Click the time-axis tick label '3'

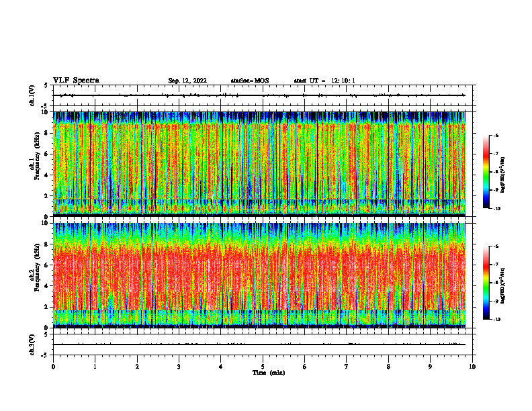tap(179, 367)
